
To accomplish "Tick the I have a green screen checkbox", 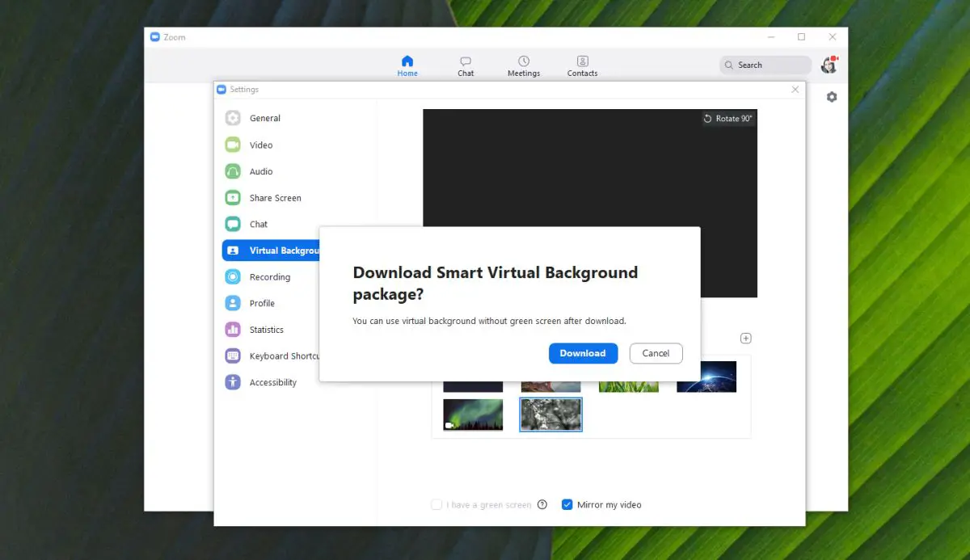I will tap(436, 504).
